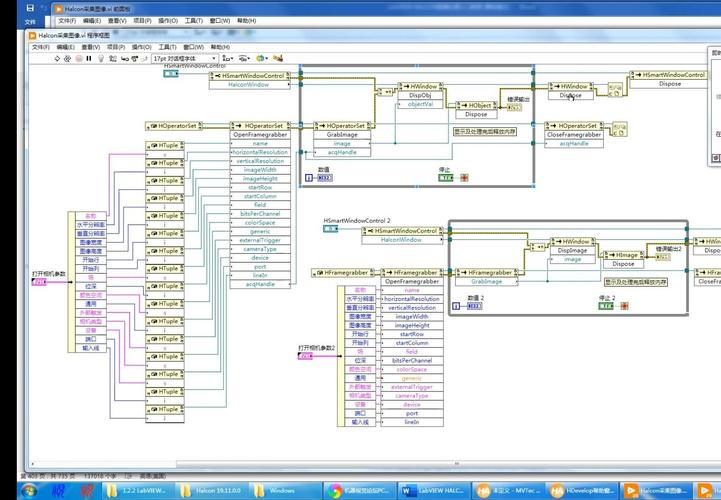Click the 数值 I32 indicator in upper loop
This screenshot has width=721, height=500.
coord(325,178)
